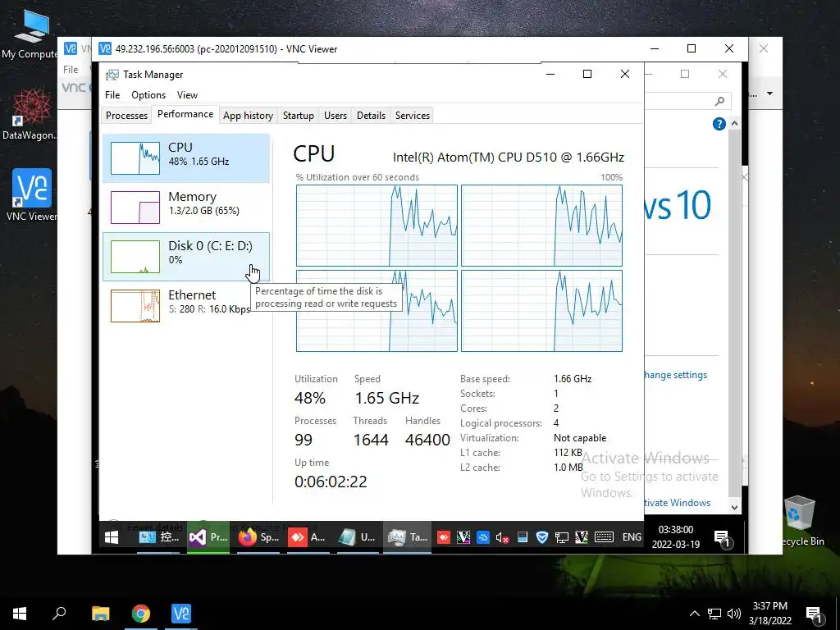Click remote tray blue cloud icon
Viewport: 840px width, 630px height.
coord(482,536)
